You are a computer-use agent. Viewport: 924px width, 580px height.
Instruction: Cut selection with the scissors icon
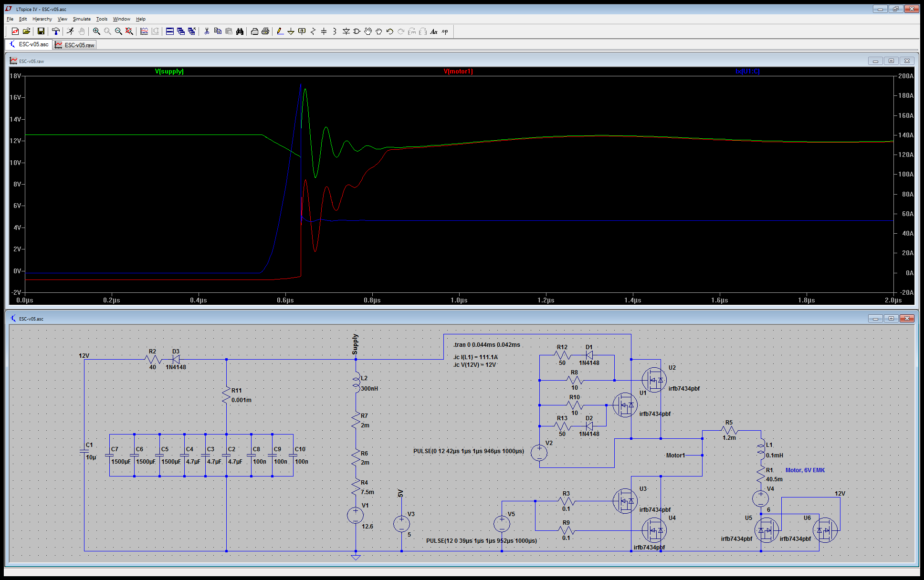(207, 31)
